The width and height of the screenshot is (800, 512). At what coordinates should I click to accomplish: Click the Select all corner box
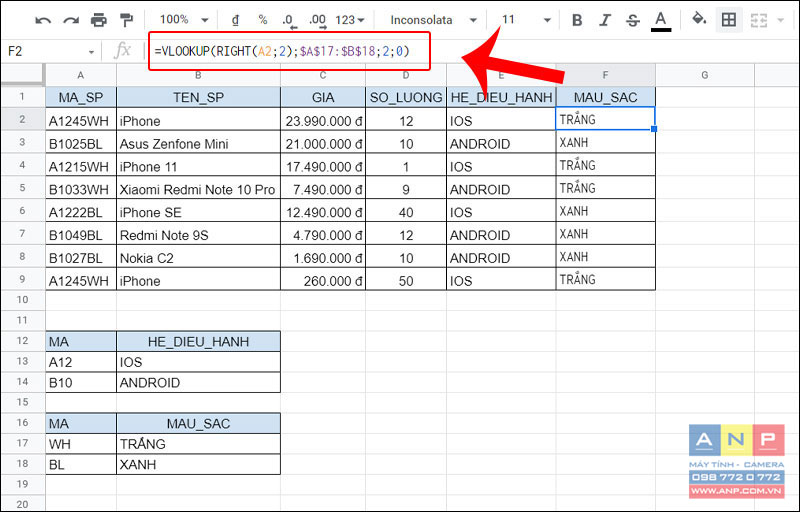23,75
